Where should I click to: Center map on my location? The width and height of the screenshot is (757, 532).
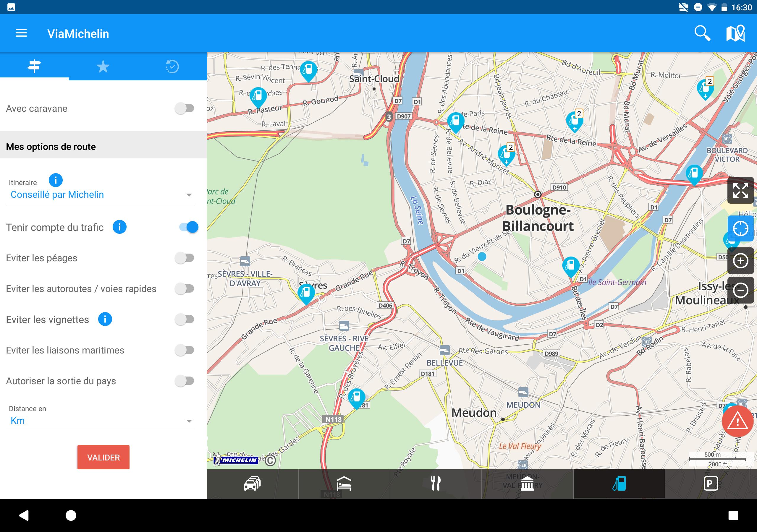point(740,228)
